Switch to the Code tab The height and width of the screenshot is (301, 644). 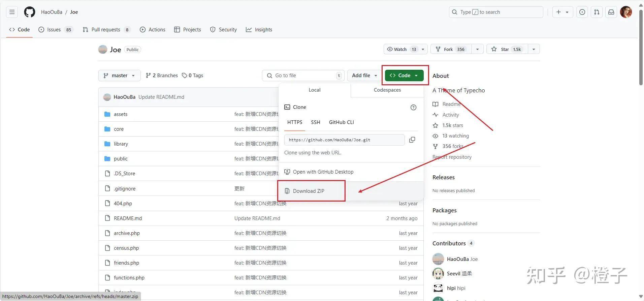(x=20, y=30)
